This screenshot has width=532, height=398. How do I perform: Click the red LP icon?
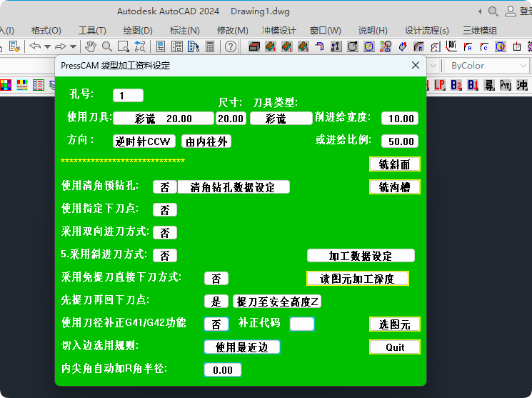point(440,85)
